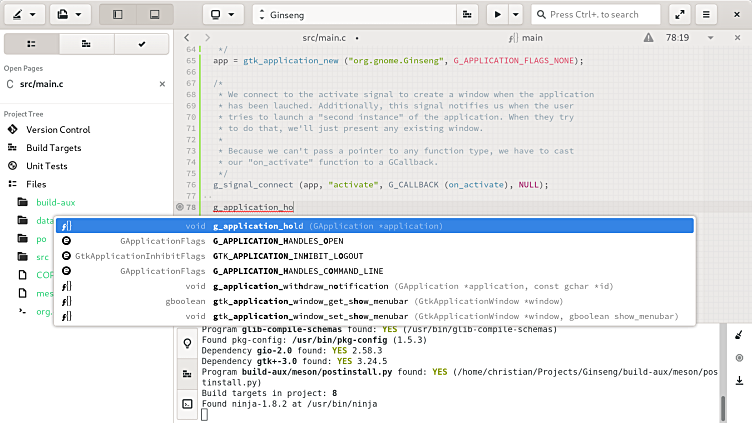Screen dimensions: 752x423
Task: Clear build log with the broom icon
Action: pyautogui.click(x=738, y=337)
